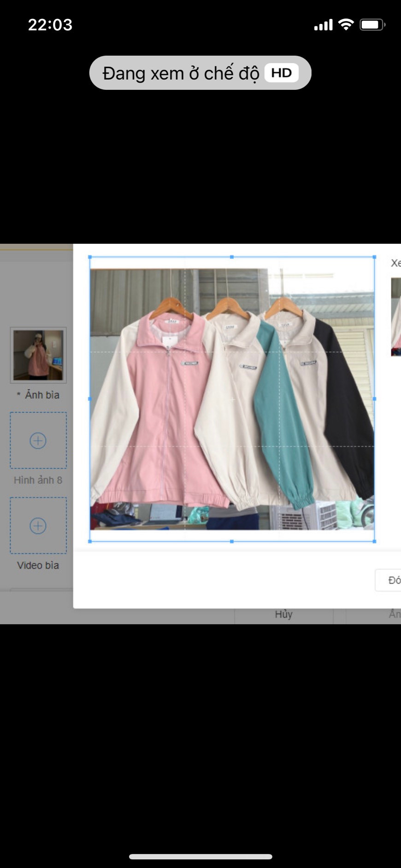Click the "Hình ảnh 8" label
The width and height of the screenshot is (401, 868).
click(38, 480)
